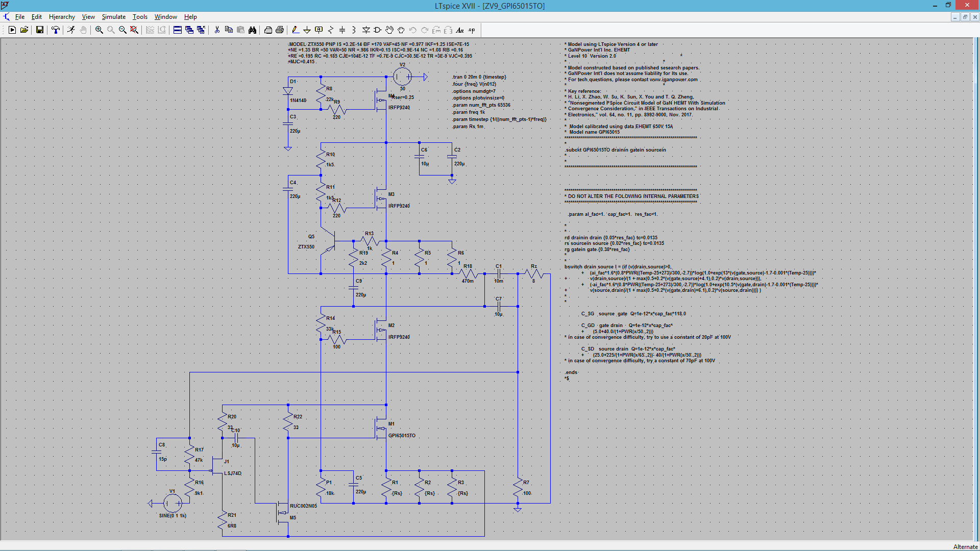Viewport: 980px width, 551px height.
Task: Place an Inductor component
Action: (x=354, y=30)
